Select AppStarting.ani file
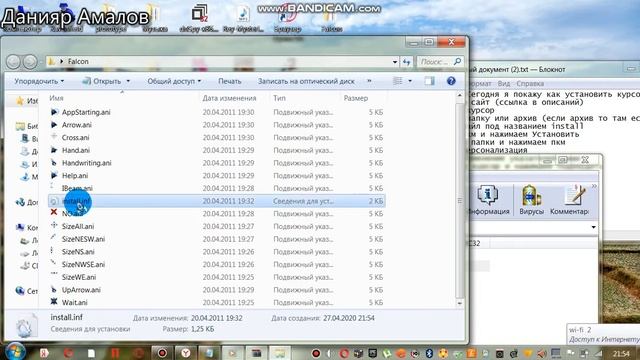This screenshot has width=640, height=360. (x=86, y=112)
